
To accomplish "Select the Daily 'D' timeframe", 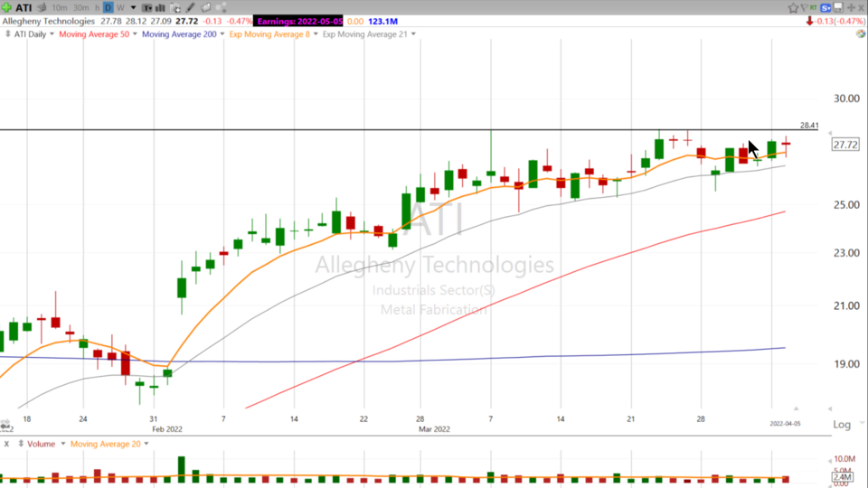I will pyautogui.click(x=108, y=8).
